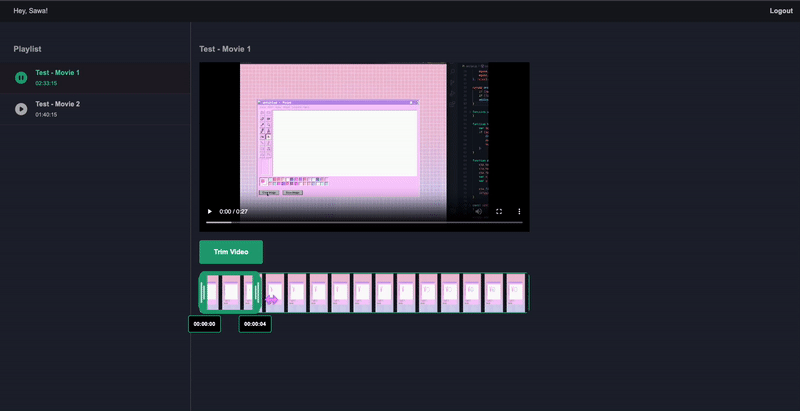Select the Test - Movie 2 title in the playlist
800x411 pixels.
tap(58, 104)
